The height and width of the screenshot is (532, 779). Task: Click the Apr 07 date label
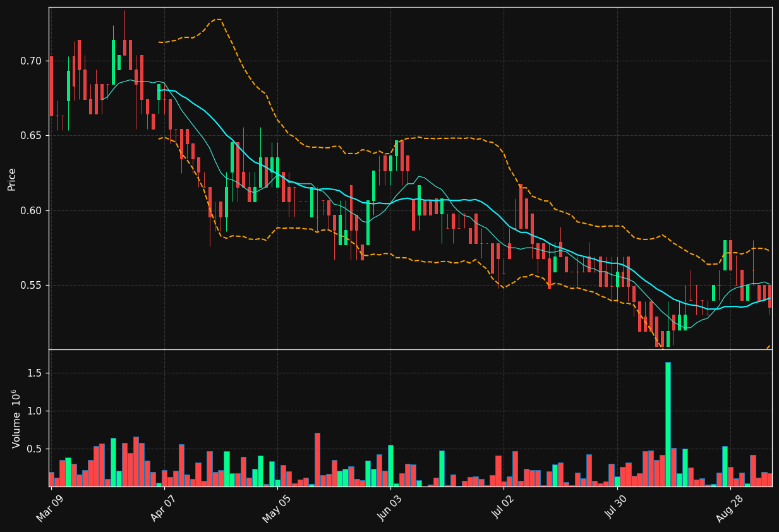tap(162, 508)
